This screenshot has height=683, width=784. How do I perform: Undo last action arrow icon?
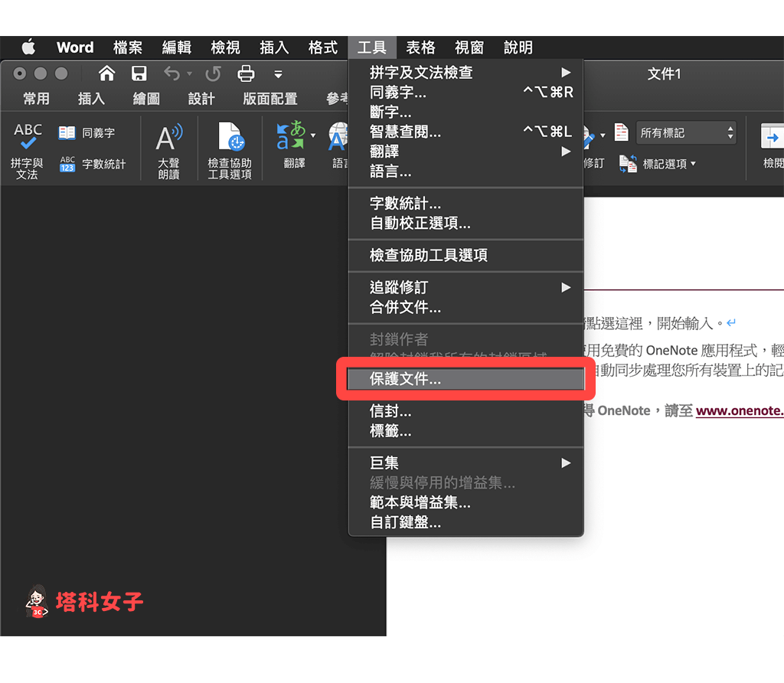171,74
